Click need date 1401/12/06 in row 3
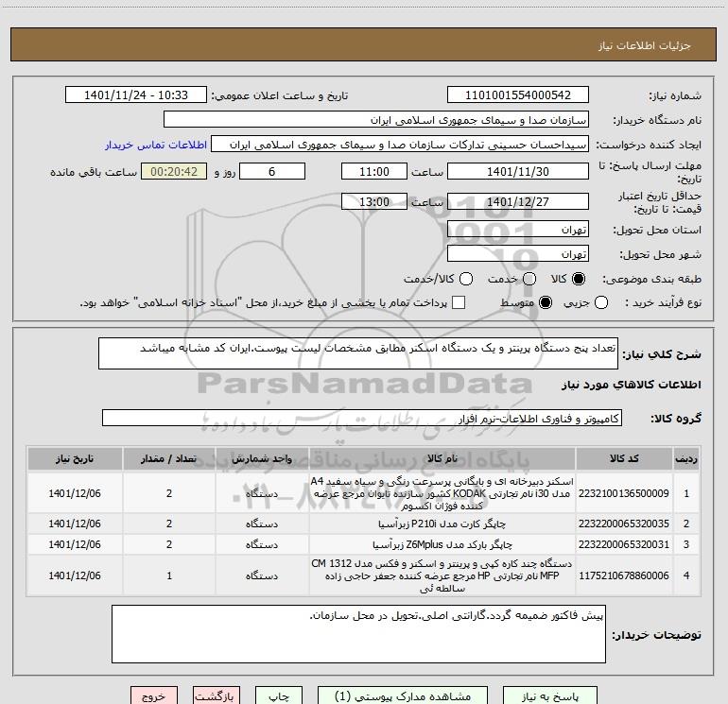The height and width of the screenshot is (704, 728). coord(75,544)
